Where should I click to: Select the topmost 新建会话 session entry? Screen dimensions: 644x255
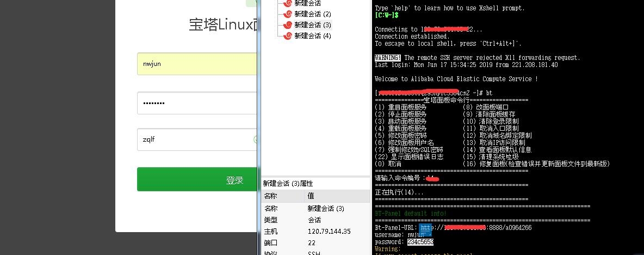(x=308, y=3)
